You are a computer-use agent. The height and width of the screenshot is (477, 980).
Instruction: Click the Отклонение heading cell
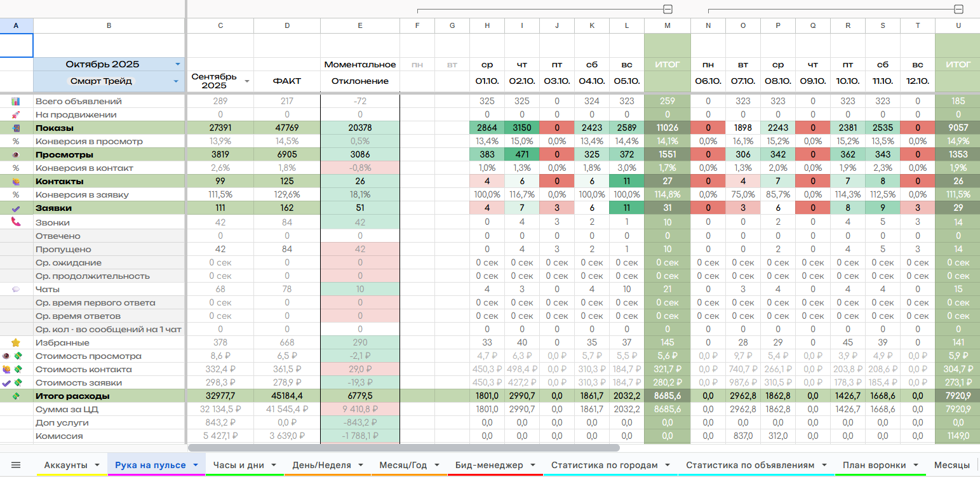pyautogui.click(x=360, y=81)
